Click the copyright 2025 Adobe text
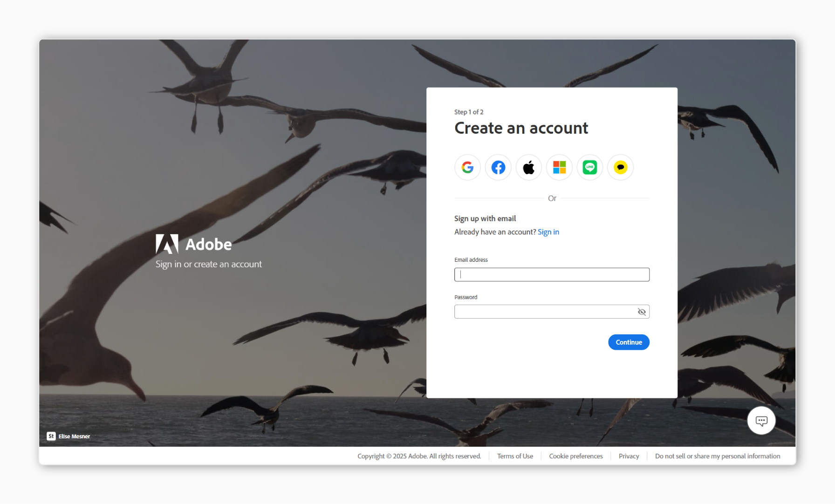The height and width of the screenshot is (504, 835). tap(419, 456)
